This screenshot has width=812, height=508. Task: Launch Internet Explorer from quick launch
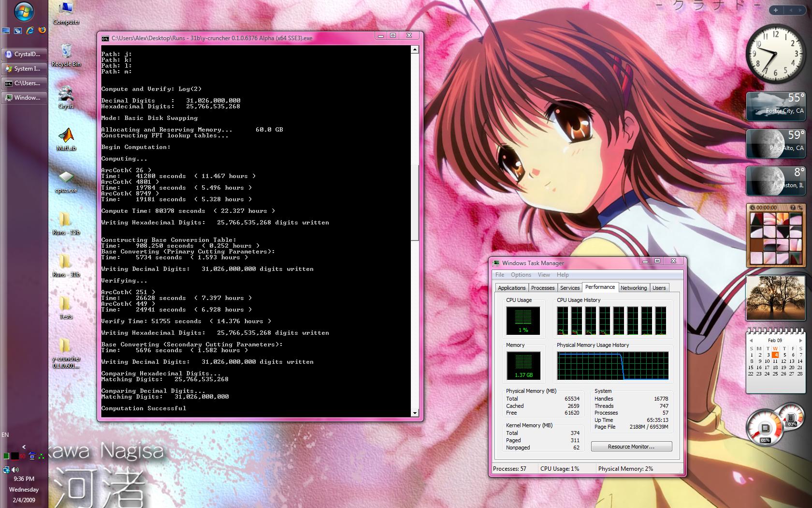click(30, 30)
